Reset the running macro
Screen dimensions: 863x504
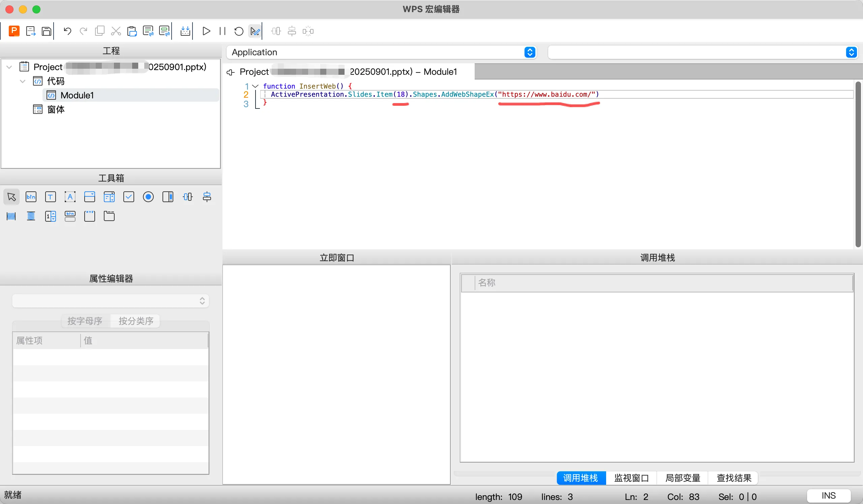coord(238,31)
